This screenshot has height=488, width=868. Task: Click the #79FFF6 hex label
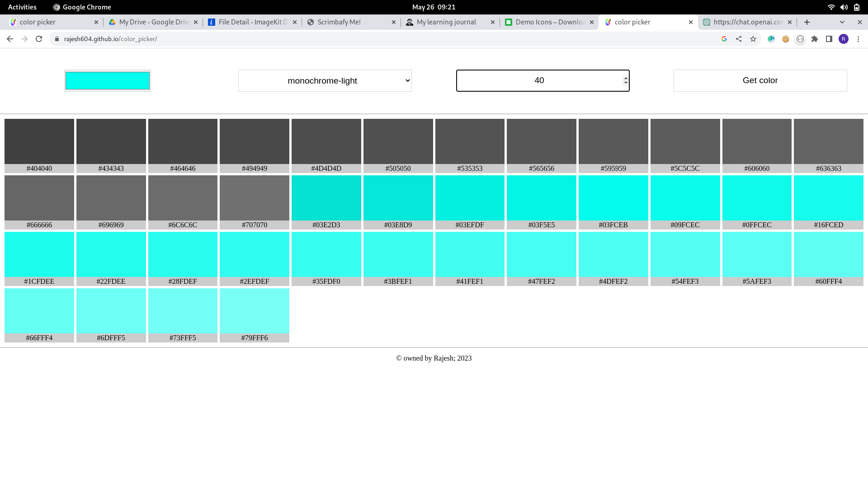pyautogui.click(x=254, y=338)
